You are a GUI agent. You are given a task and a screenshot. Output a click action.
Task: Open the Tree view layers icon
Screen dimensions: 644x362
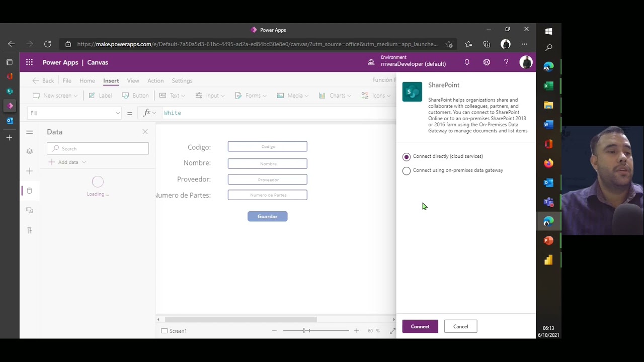[x=30, y=151]
